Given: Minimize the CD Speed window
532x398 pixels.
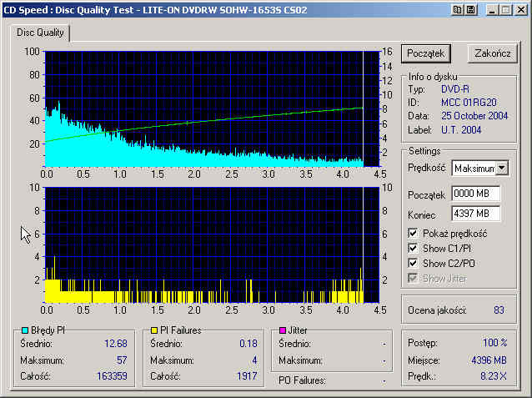Looking at the screenshot, I should coord(492,10).
